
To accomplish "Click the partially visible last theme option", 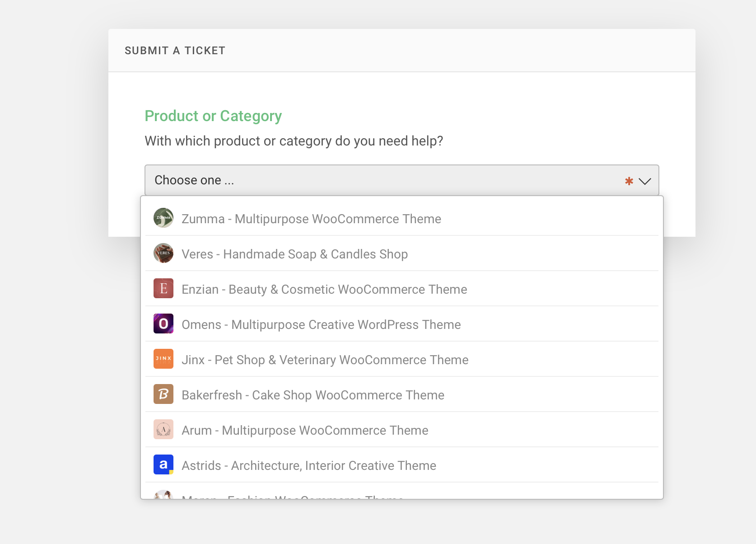I will [x=293, y=496].
